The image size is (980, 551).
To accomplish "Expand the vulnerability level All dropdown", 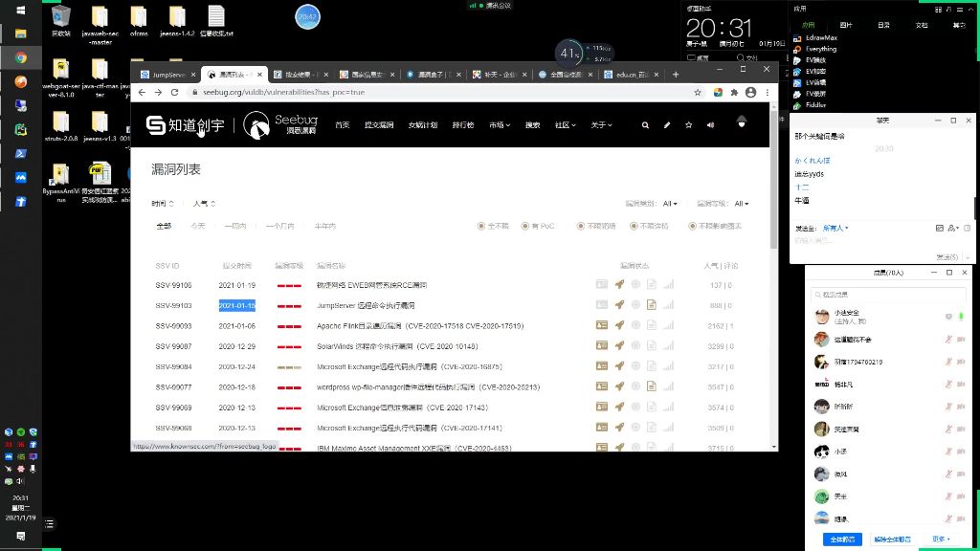I will [742, 204].
